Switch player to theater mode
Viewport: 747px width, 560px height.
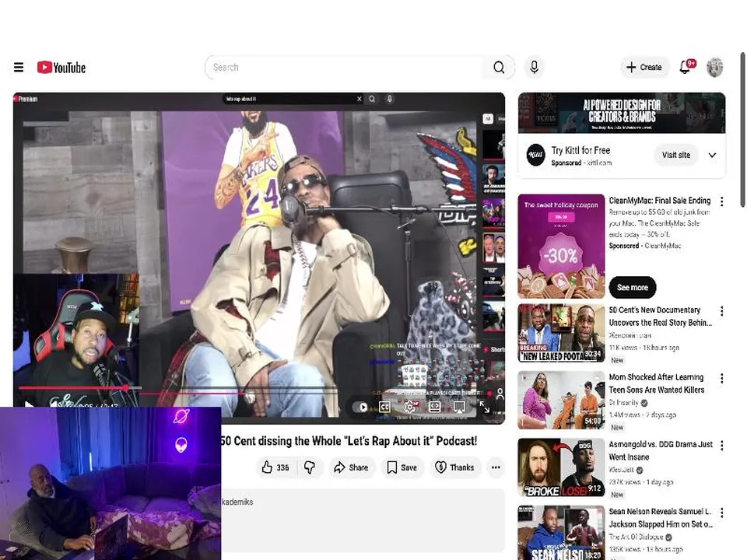click(434, 407)
